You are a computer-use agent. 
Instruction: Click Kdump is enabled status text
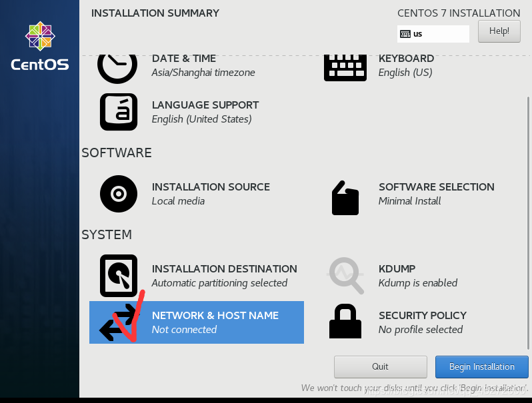click(417, 283)
